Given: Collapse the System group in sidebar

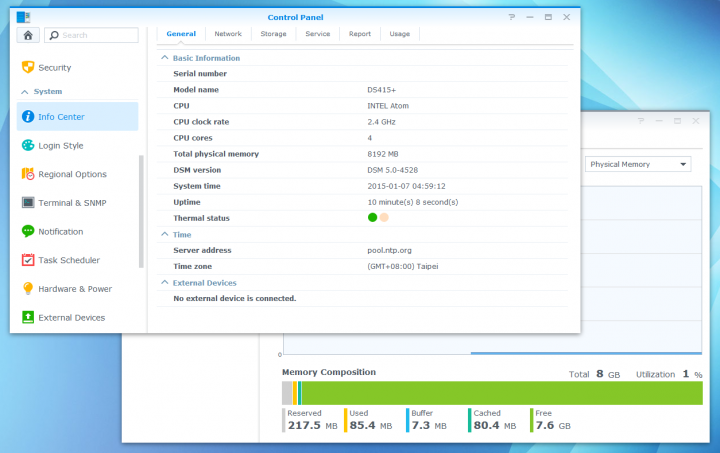Looking at the screenshot, I should [x=25, y=92].
